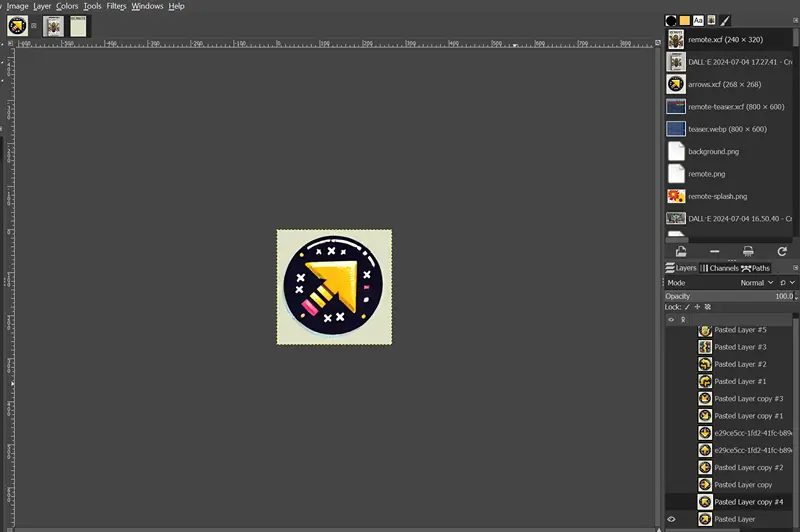
Task: Select remote.xcf in document history
Action: coord(729,40)
